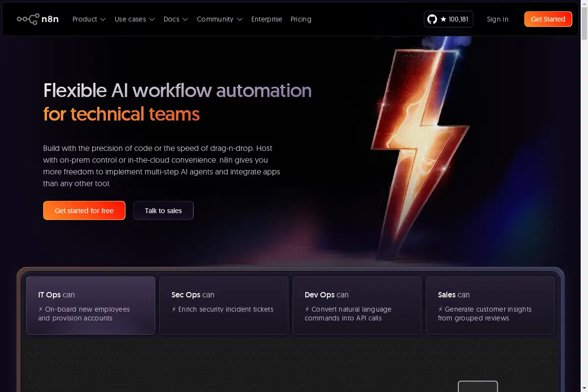Click the heading 'Flexible AI workflow automation'
The width and height of the screenshot is (588, 392).
pyautogui.click(x=177, y=90)
